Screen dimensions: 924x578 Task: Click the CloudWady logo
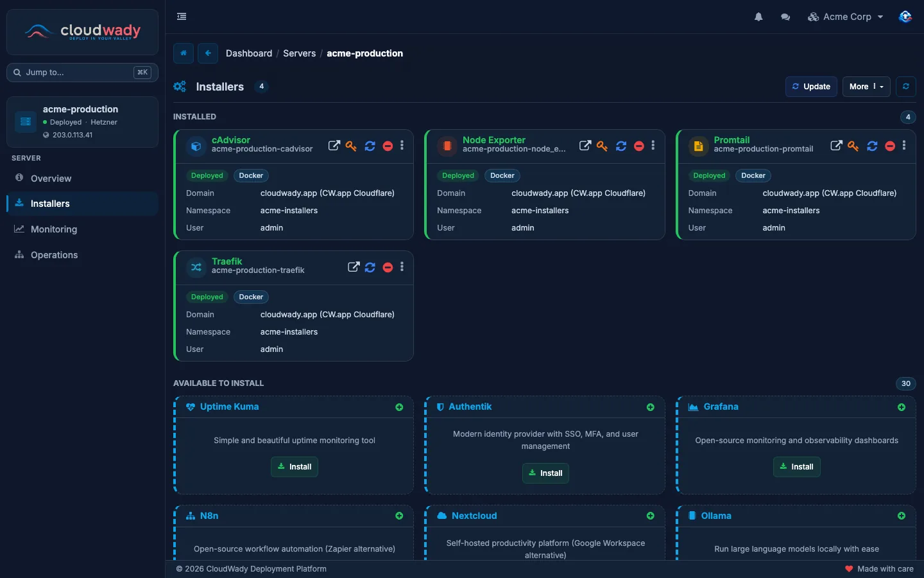click(x=82, y=31)
